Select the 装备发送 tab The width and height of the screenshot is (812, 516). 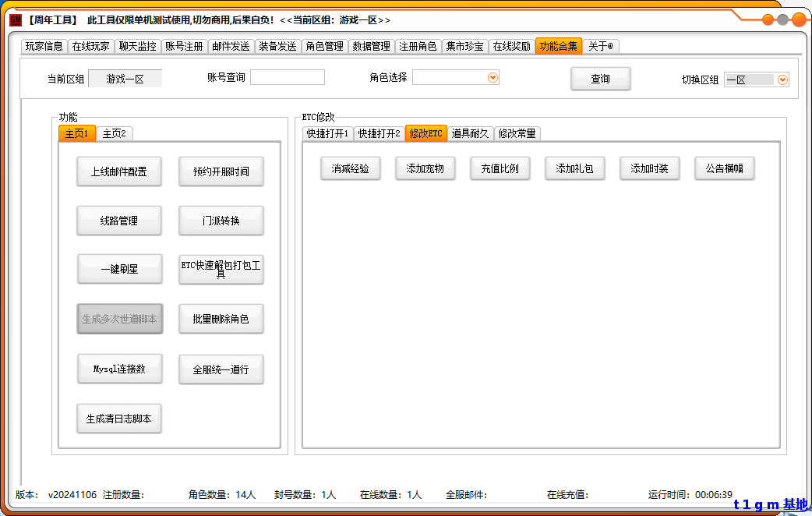coord(277,47)
